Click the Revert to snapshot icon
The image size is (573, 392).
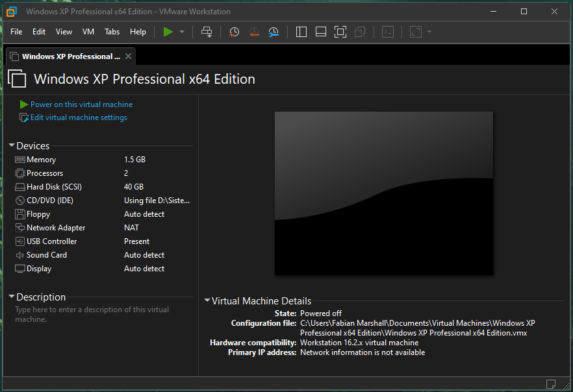[254, 32]
